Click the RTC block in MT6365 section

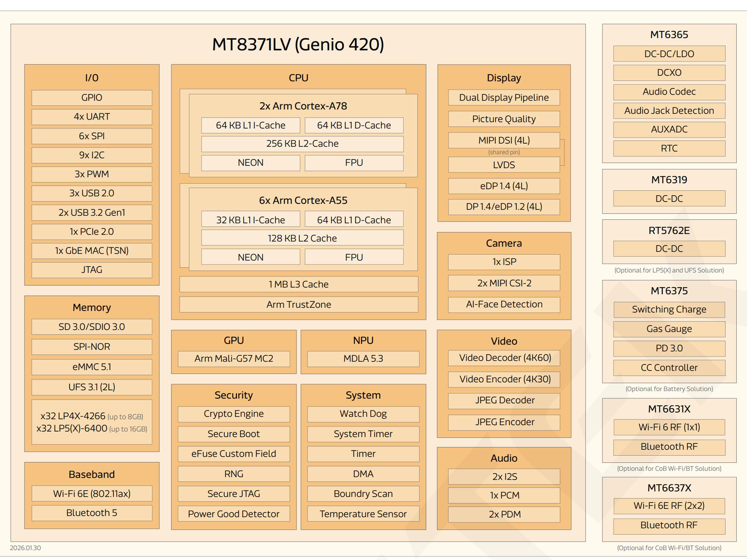click(668, 148)
